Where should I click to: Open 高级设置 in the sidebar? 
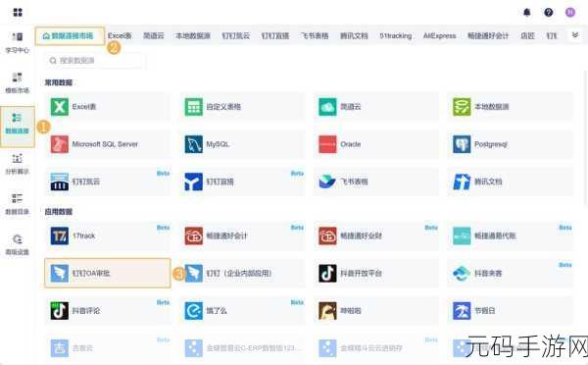pos(18,244)
